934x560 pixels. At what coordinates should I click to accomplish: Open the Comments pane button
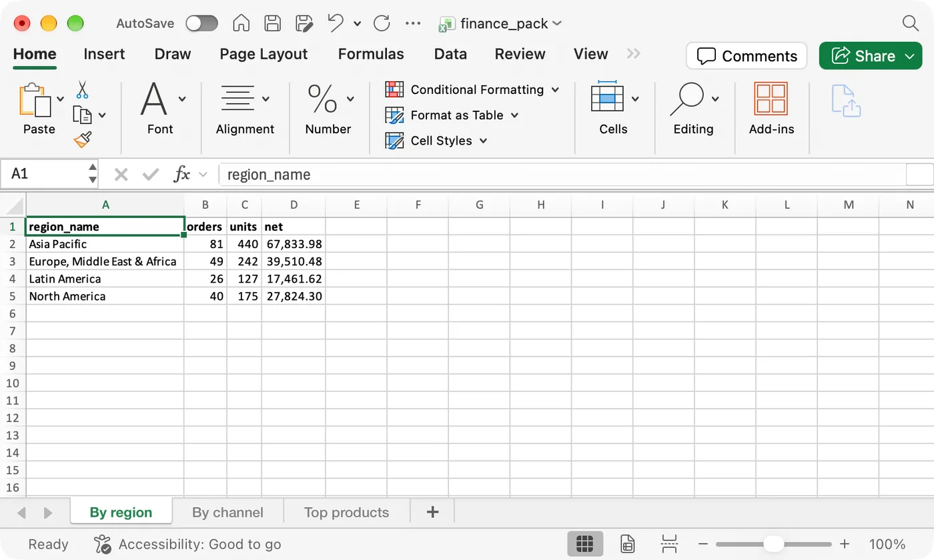pos(747,56)
